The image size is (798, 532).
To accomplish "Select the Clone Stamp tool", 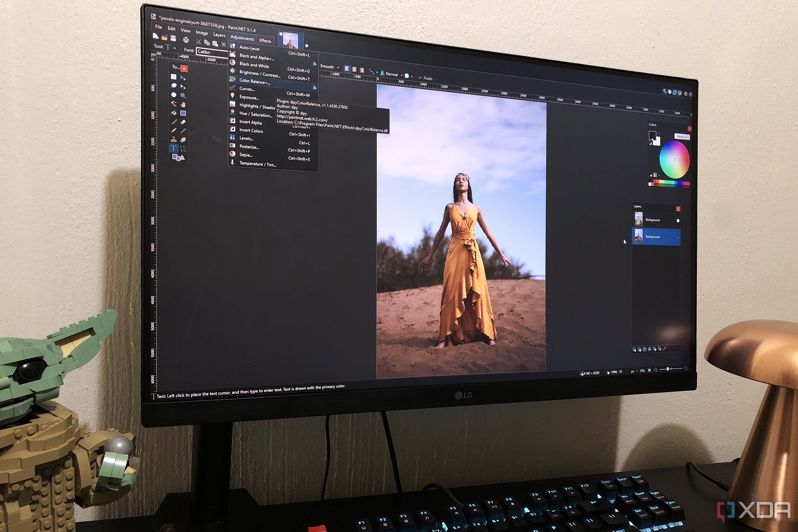I will [174, 139].
